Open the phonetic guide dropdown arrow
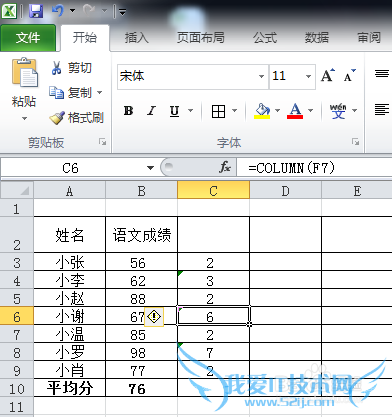This screenshot has width=392, height=417. point(354,111)
